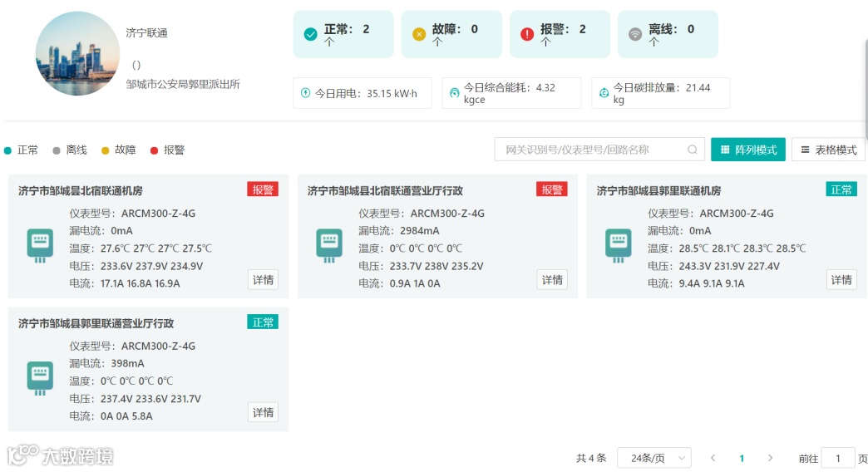Screen dimensions: 868x472
Task: Click title 济宁市邹城县郭里联通营业厅行政
Action: (x=96, y=324)
